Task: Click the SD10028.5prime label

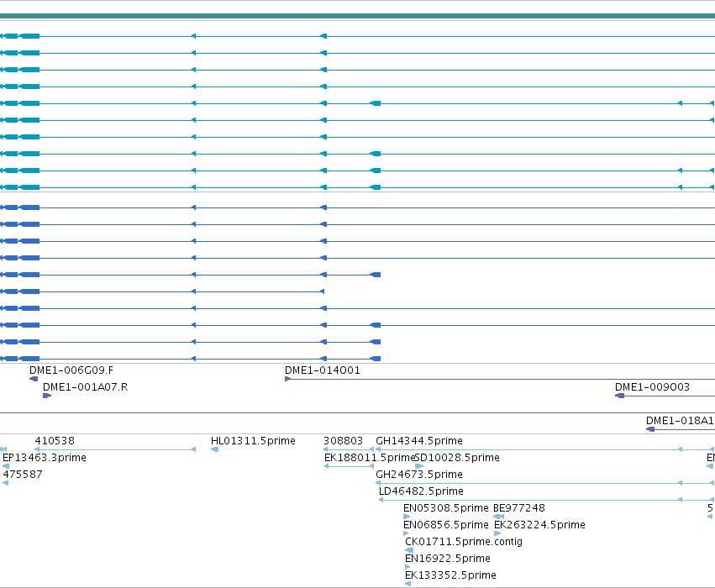Action: (457, 458)
